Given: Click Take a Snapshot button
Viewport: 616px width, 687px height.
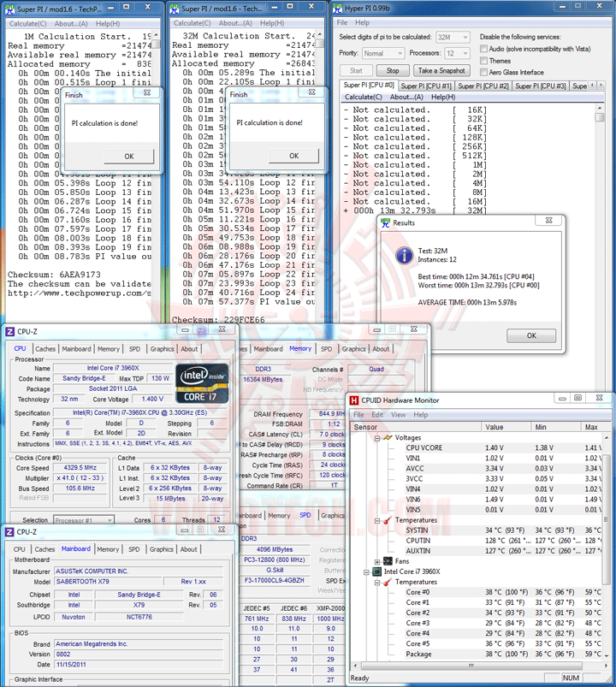Looking at the screenshot, I should tap(441, 70).
